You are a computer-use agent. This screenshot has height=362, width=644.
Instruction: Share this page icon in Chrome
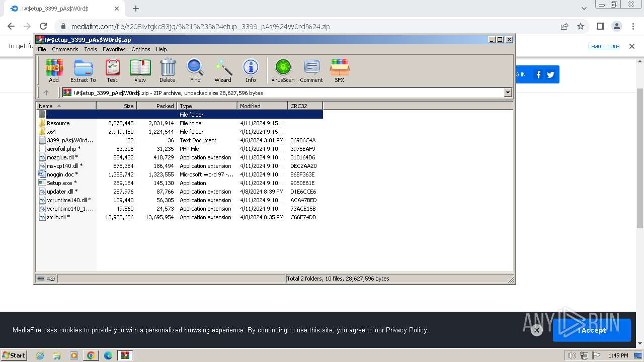point(565,27)
